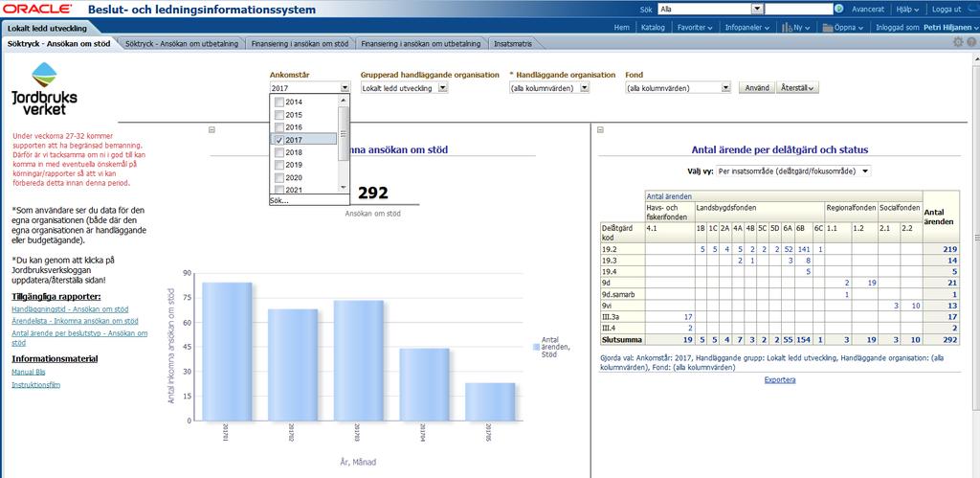The height and width of the screenshot is (478, 980).
Task: Click the Jordbruksverket logo
Action: (44, 88)
